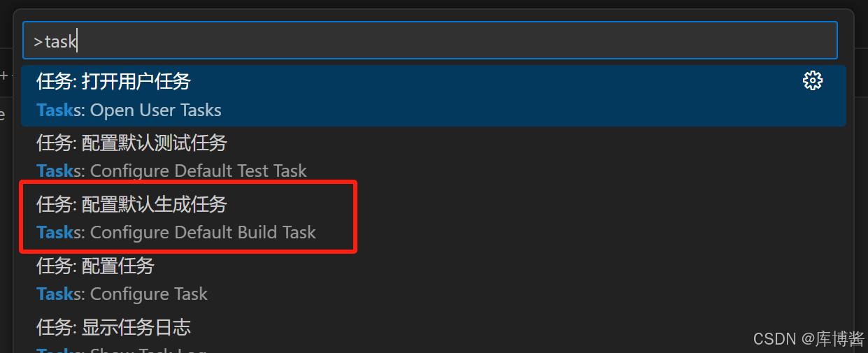Screen dimensions: 868x353
Task: Select 任务: 配置任务 command
Action: click(95, 266)
